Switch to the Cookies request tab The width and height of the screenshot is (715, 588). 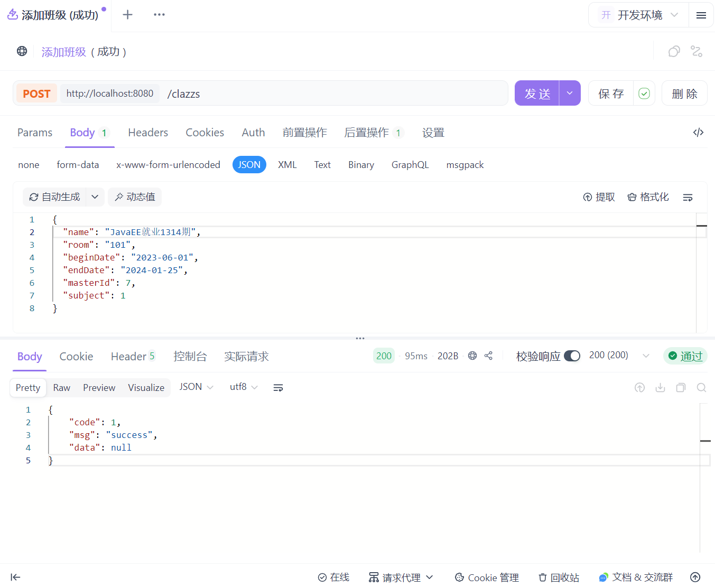click(205, 133)
